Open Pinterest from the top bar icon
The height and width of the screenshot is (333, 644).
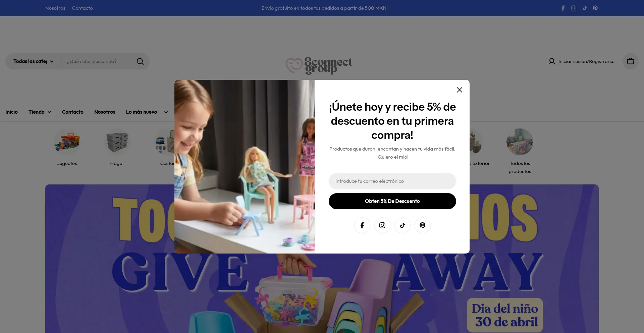(x=595, y=8)
